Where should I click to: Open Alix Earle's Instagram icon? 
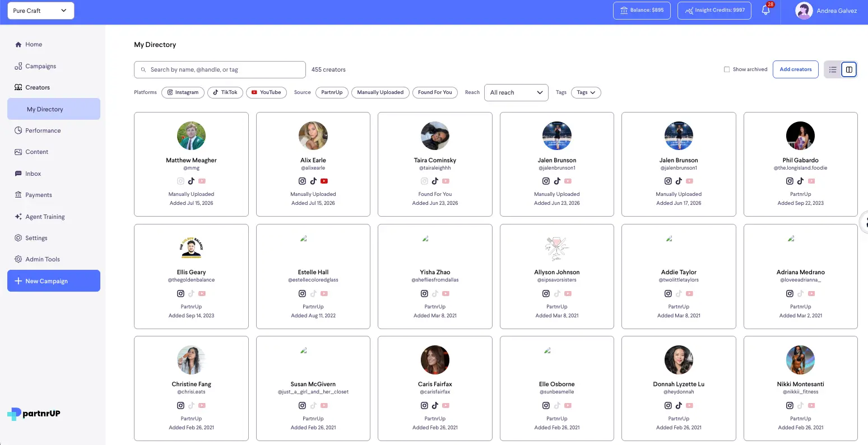[x=303, y=181]
